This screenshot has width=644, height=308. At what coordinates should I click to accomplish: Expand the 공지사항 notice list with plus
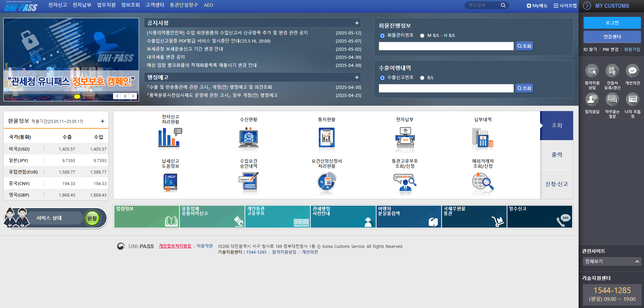pos(357,23)
